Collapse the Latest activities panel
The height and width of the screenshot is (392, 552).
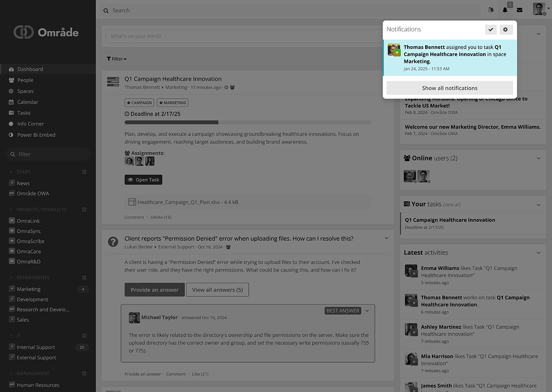click(538, 253)
